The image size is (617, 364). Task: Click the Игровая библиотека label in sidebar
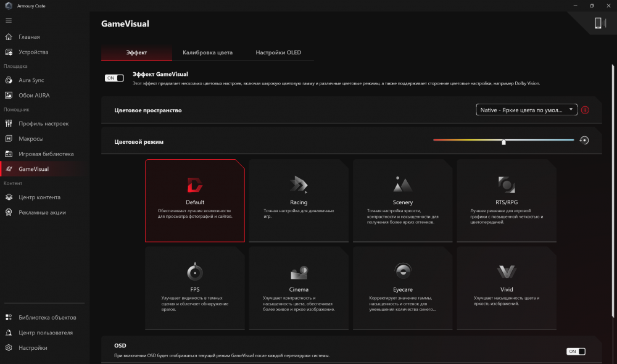pyautogui.click(x=46, y=154)
